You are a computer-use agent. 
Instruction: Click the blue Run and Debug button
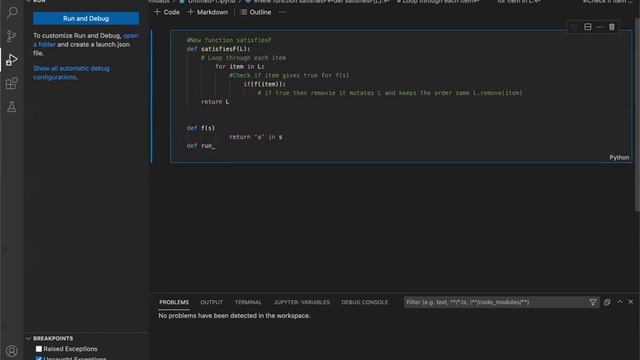point(86,18)
